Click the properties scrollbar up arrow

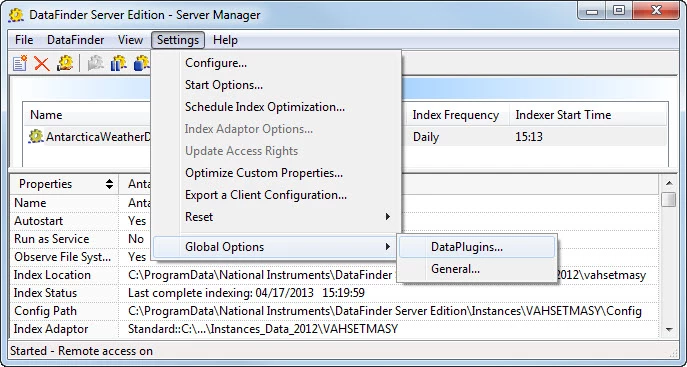(669, 183)
